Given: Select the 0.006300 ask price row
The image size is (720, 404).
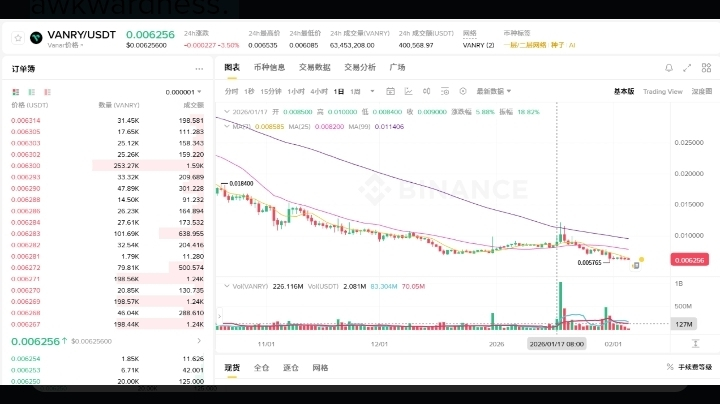Looking at the screenshot, I should (107, 165).
